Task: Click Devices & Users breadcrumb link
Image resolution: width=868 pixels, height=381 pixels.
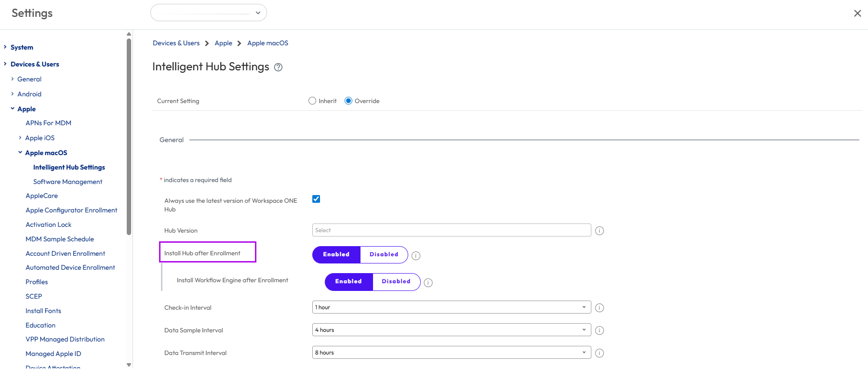Action: pyautogui.click(x=176, y=43)
